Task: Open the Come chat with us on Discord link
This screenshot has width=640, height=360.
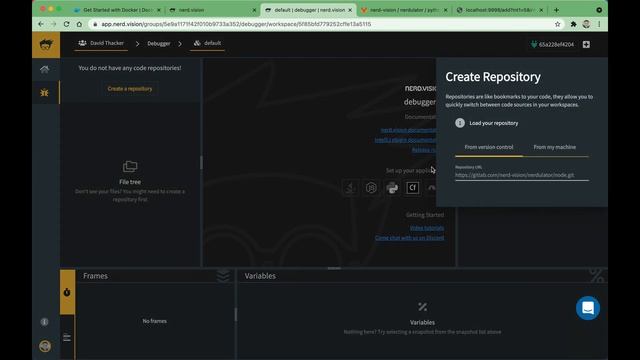Action: pos(409,238)
